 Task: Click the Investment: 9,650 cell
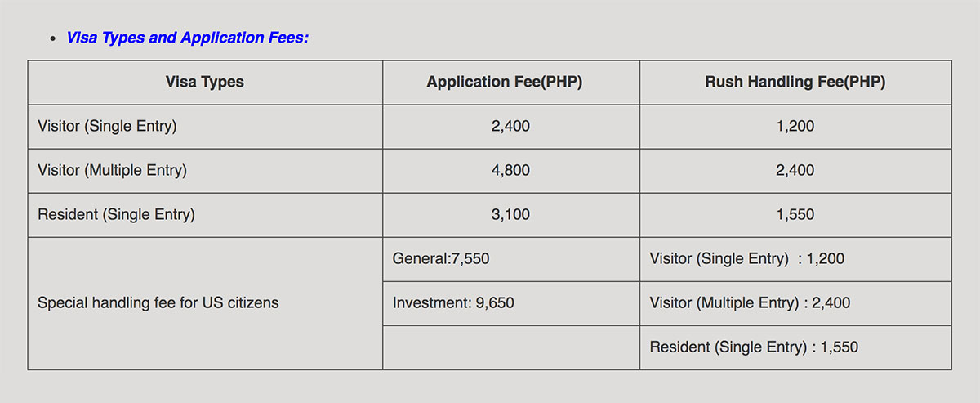point(511,303)
